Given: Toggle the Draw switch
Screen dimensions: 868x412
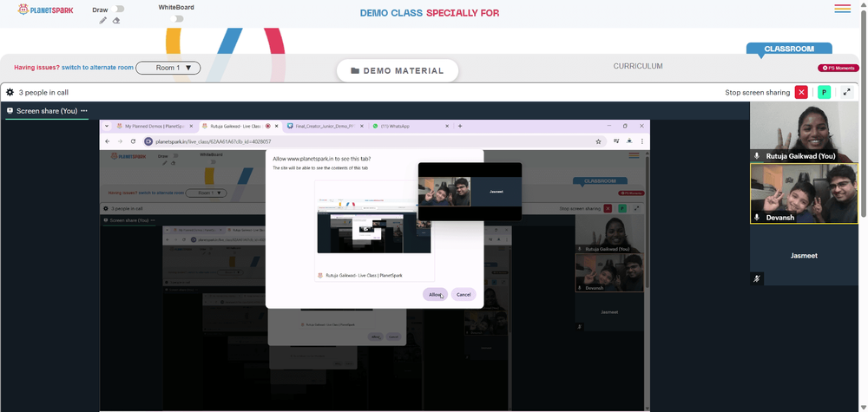Looking at the screenshot, I should pyautogui.click(x=117, y=9).
